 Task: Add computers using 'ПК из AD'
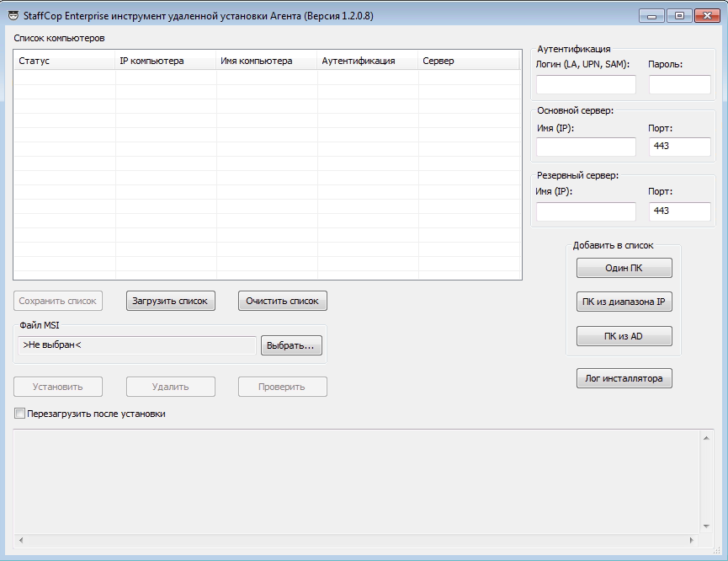tap(624, 336)
